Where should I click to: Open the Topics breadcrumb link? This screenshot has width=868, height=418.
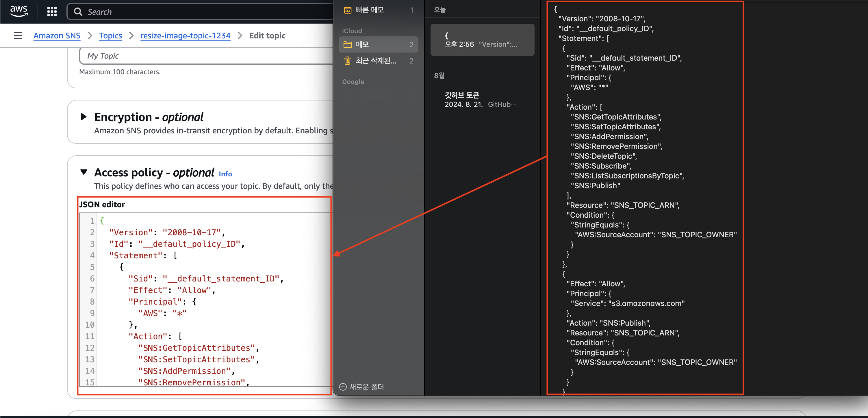click(110, 35)
